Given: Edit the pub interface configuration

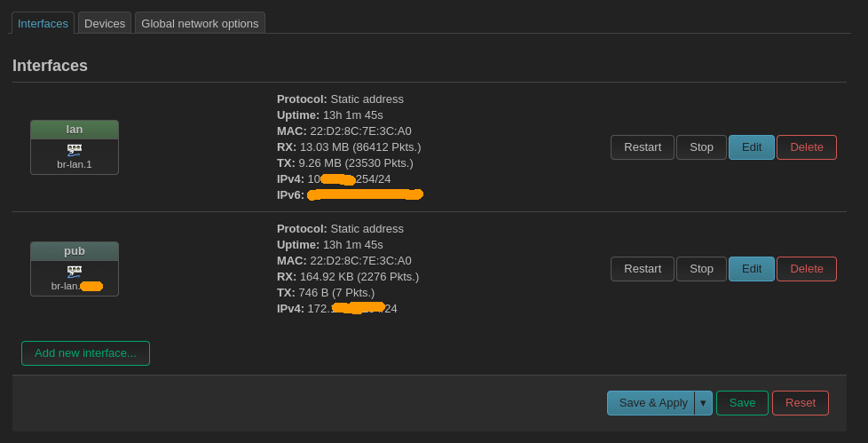Looking at the screenshot, I should 752,269.
